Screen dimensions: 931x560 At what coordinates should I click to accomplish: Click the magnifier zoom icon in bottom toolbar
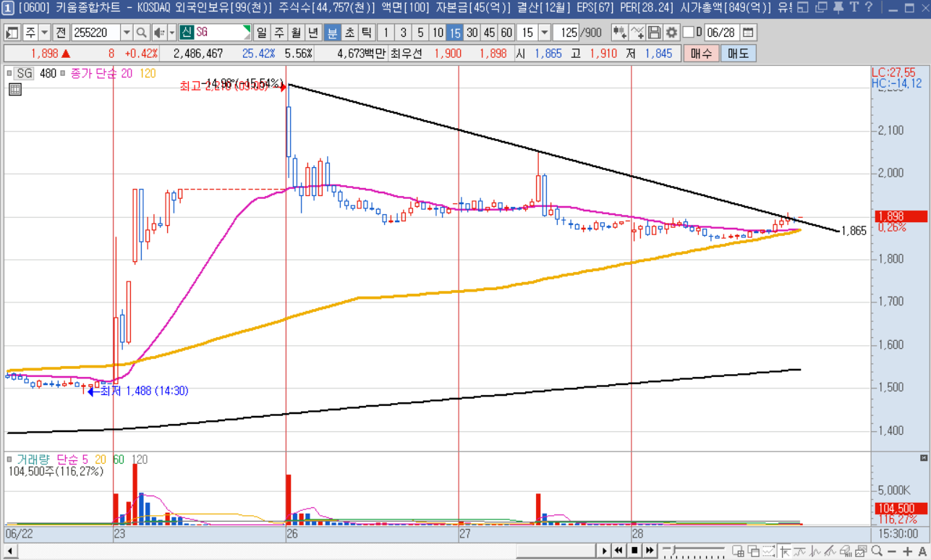pos(877,551)
